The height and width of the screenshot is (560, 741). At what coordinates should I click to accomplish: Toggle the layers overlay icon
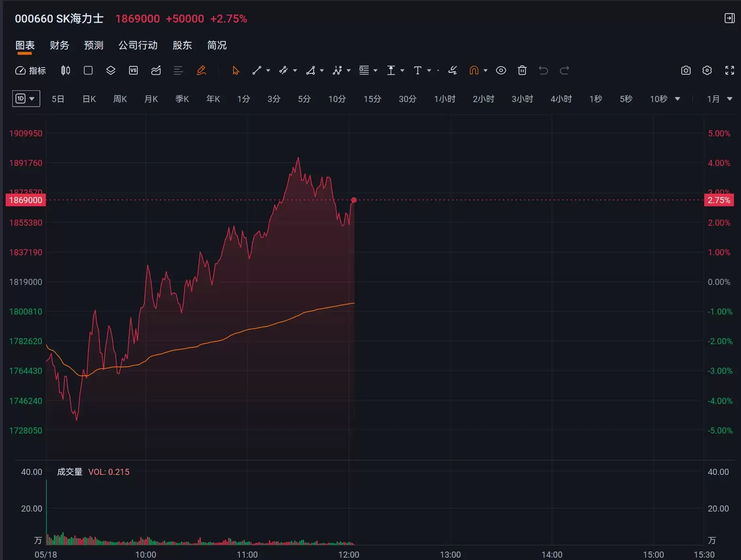point(111,71)
